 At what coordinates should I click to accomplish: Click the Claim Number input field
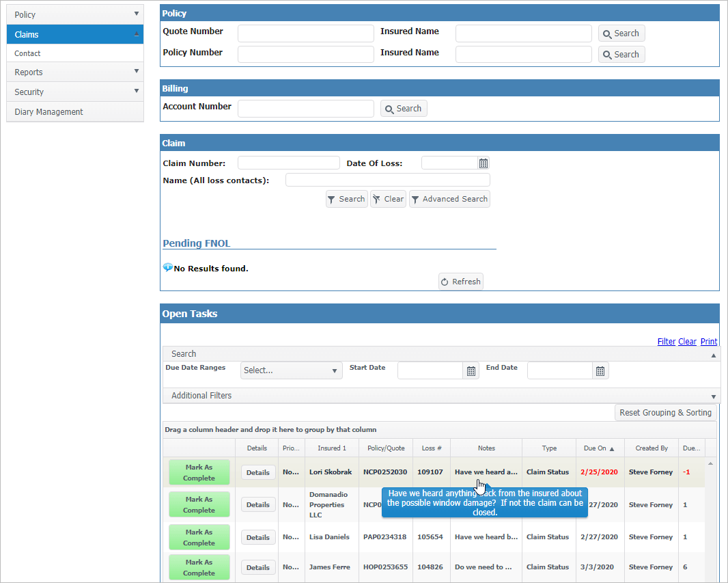288,163
